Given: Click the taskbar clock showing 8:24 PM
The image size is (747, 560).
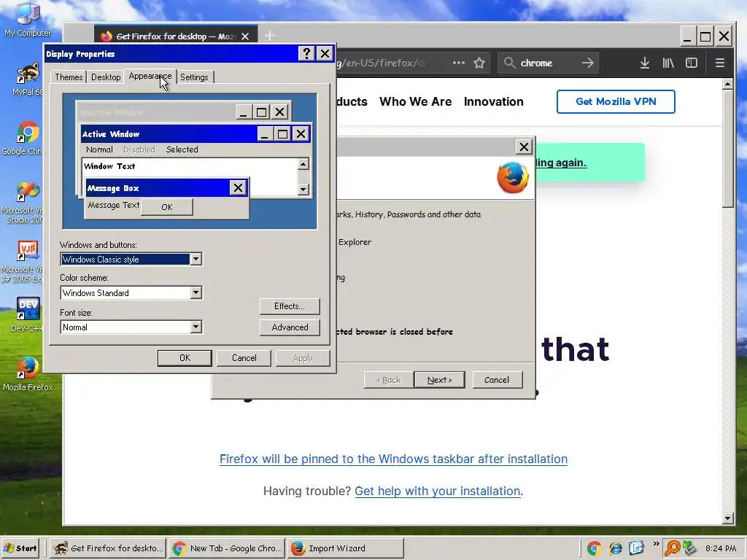Looking at the screenshot, I should pos(720,548).
